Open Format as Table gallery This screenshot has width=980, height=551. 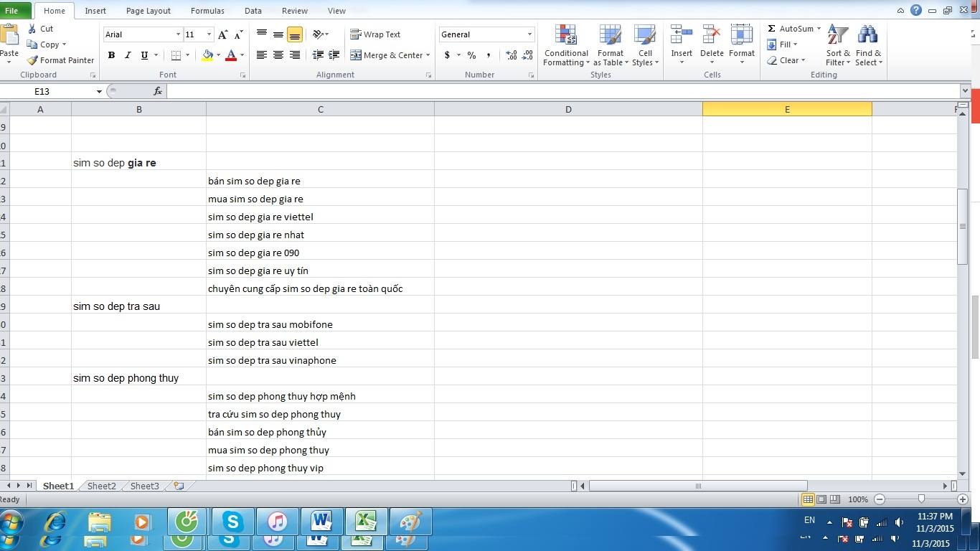click(611, 46)
